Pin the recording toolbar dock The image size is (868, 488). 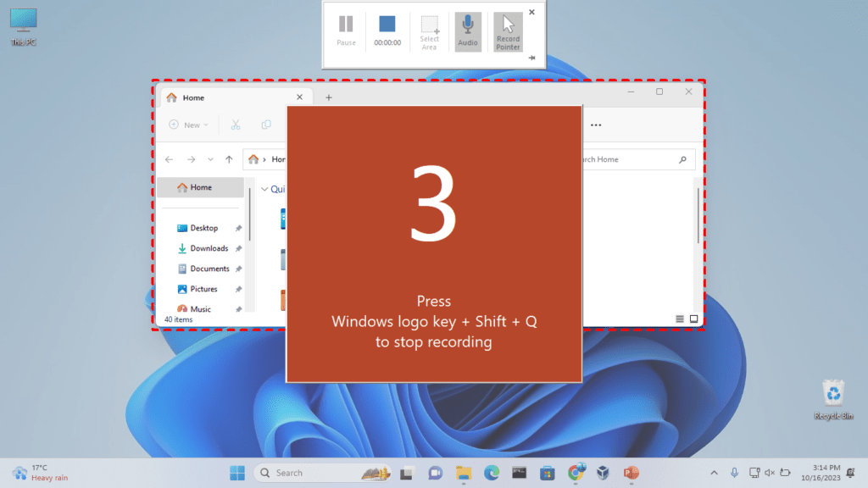tap(531, 58)
